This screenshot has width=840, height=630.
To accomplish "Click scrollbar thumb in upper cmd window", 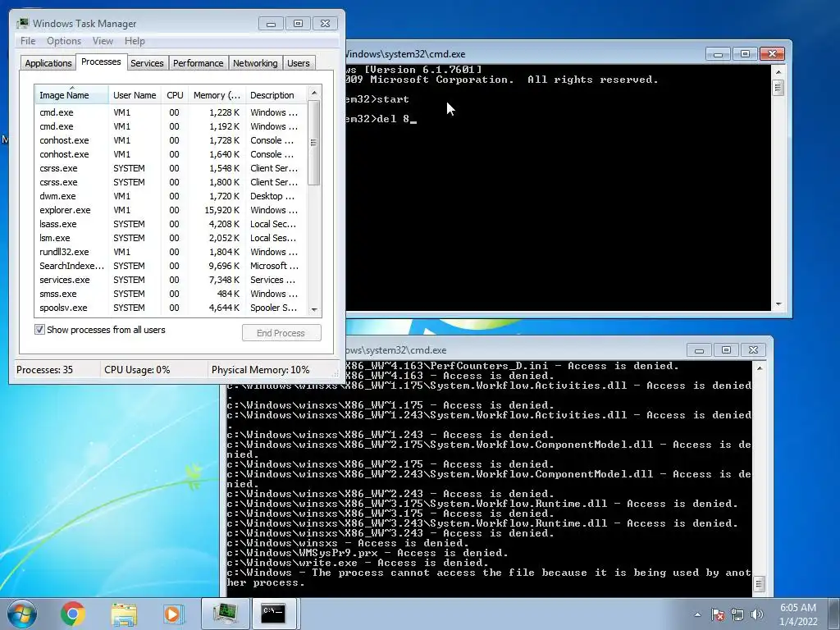I will pos(778,87).
